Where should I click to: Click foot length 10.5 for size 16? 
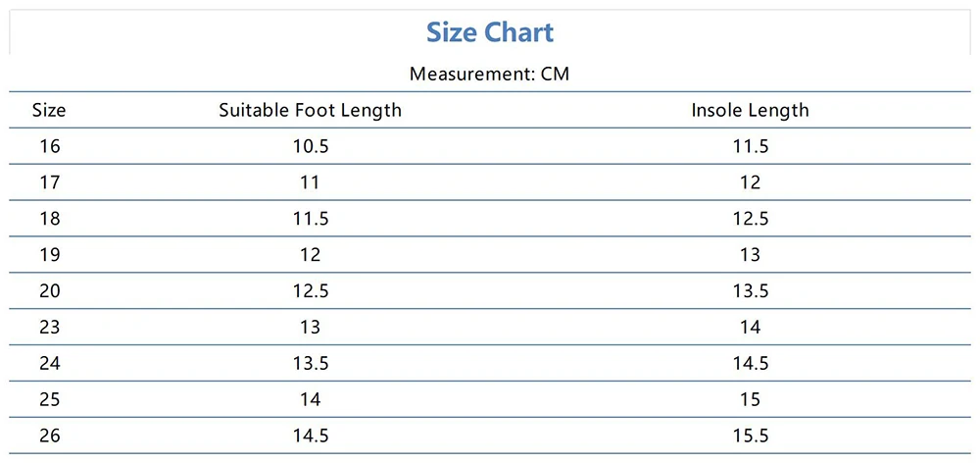pyautogui.click(x=310, y=146)
